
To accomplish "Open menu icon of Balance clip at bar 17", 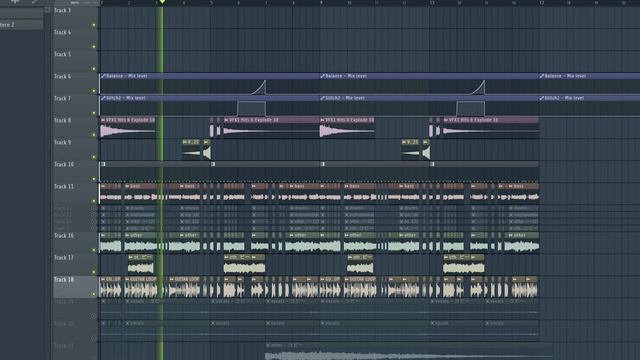I will [x=542, y=76].
